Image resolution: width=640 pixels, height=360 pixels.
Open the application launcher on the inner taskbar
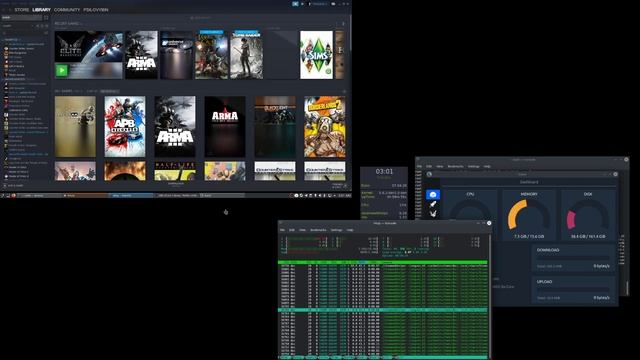(x=2, y=196)
